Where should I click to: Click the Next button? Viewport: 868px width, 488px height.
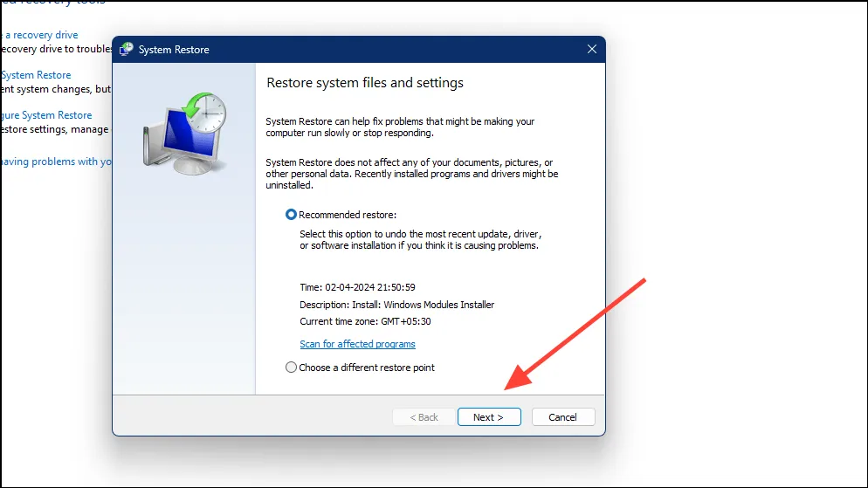(489, 417)
